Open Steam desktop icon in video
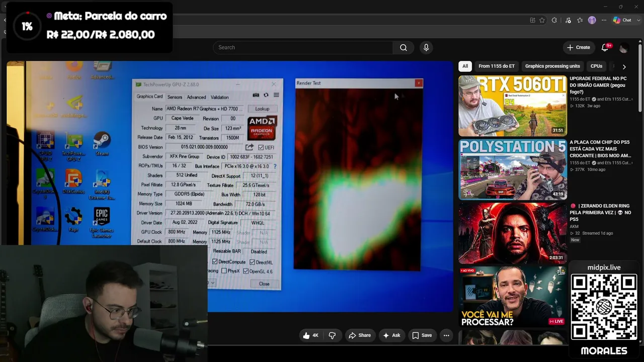 (102, 143)
